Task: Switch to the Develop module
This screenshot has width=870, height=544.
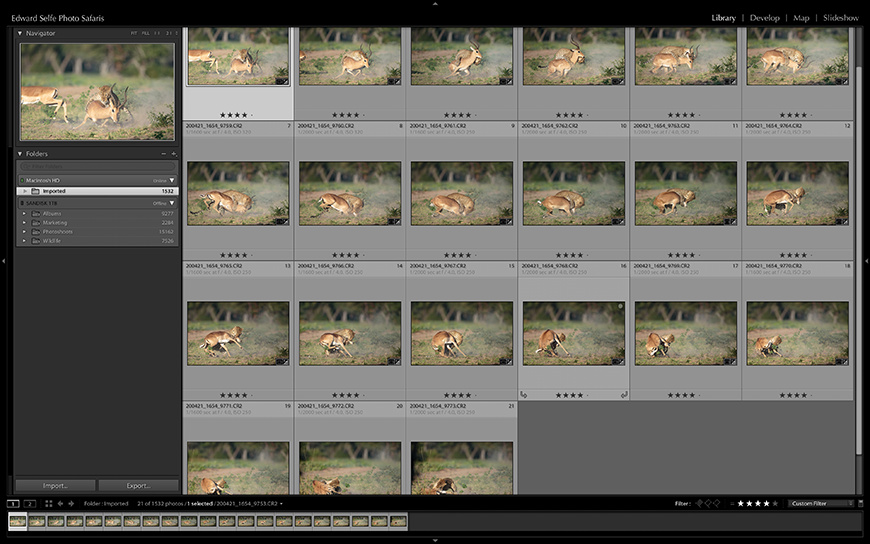Action: 764,18
